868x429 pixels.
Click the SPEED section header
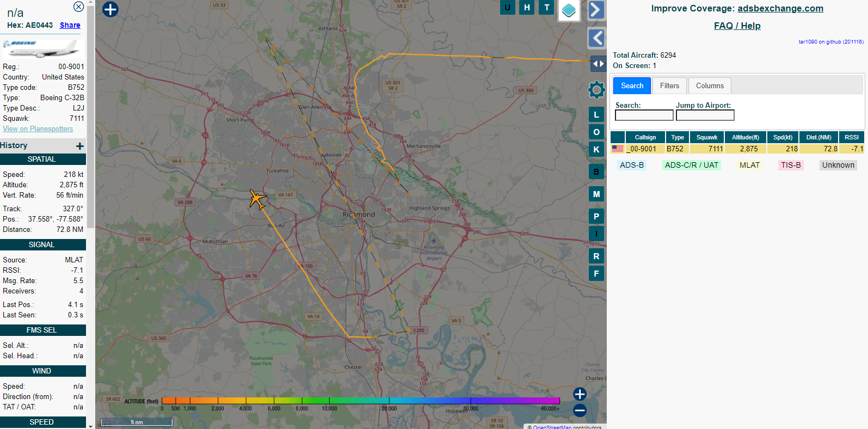pyautogui.click(x=42, y=422)
